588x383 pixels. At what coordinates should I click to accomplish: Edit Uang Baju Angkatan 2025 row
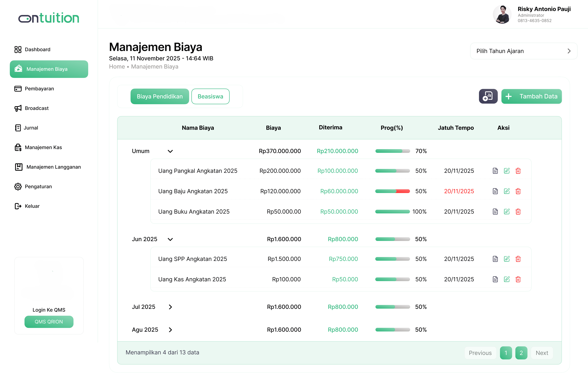click(507, 191)
